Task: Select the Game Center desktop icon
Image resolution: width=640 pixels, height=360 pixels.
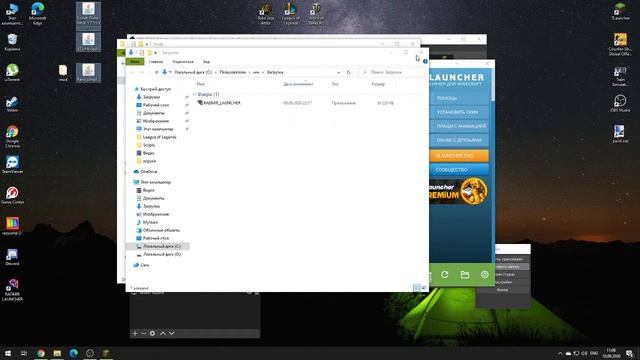Action: point(12,195)
